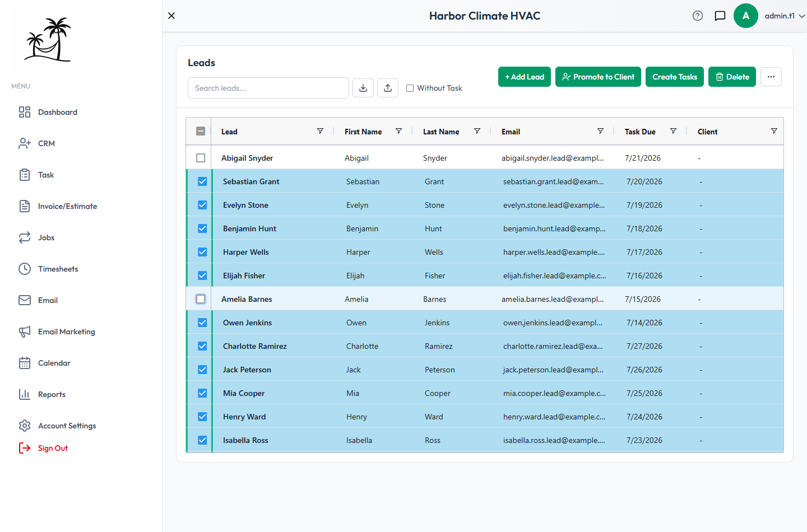
Task: Uncheck the Henry Ward row checkbox
Action: (202, 417)
